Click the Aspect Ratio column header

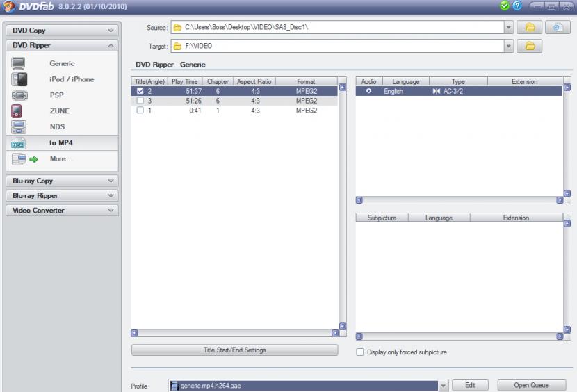pyautogui.click(x=254, y=81)
